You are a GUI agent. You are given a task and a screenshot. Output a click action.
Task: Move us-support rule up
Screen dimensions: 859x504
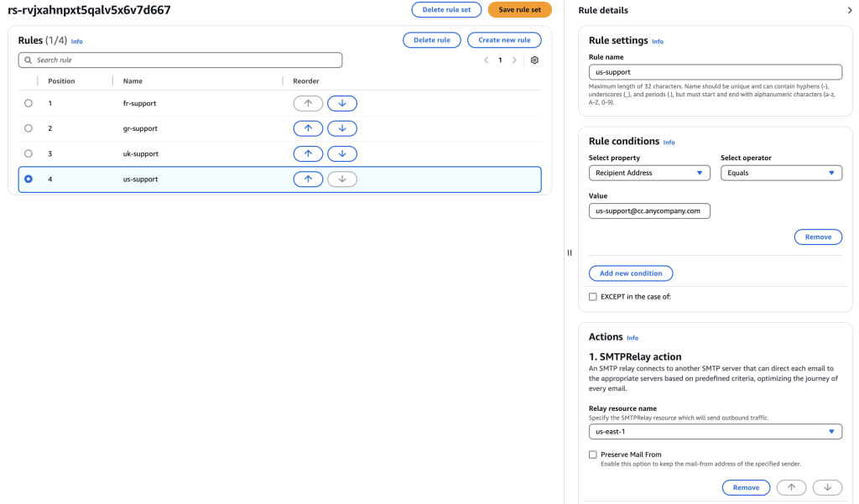pyautogui.click(x=308, y=179)
